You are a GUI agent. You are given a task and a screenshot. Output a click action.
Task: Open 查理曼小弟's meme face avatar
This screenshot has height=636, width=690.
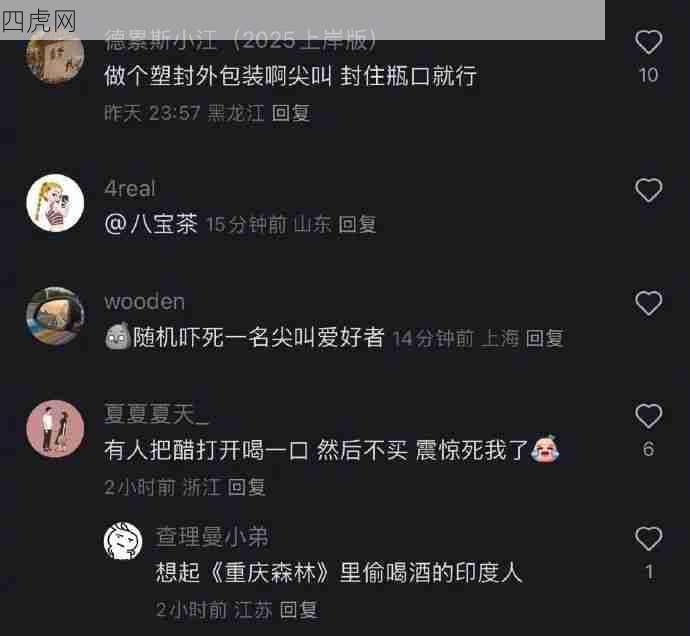123,541
